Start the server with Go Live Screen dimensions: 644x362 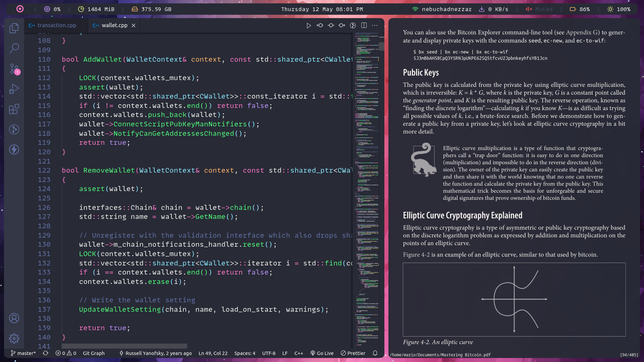[x=322, y=353]
